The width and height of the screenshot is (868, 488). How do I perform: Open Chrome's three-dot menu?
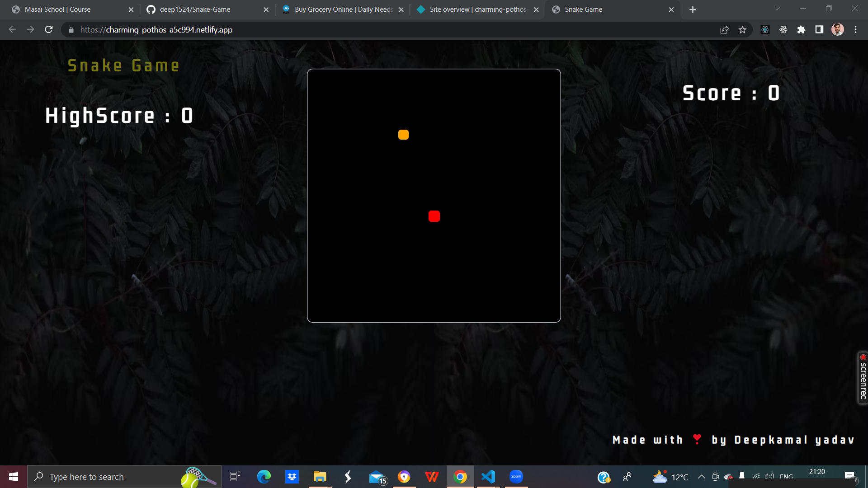(856, 29)
